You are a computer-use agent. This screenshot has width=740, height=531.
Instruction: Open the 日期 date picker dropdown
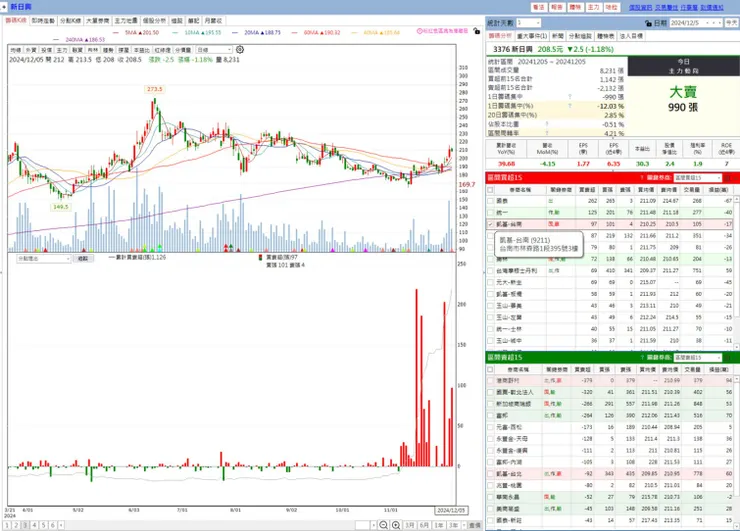(696, 23)
